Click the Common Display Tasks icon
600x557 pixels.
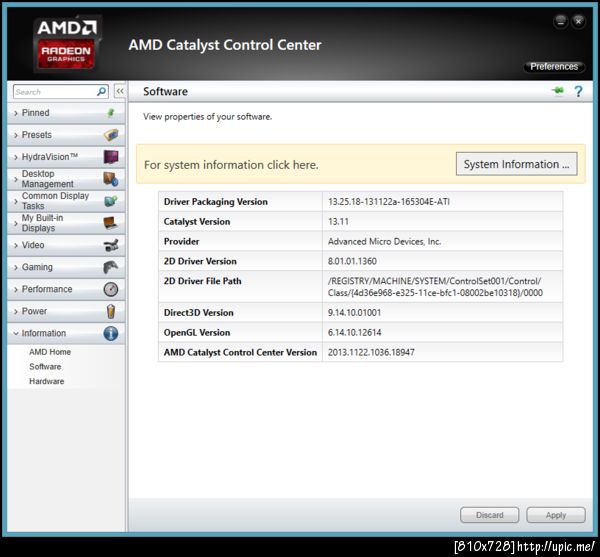[x=111, y=201]
